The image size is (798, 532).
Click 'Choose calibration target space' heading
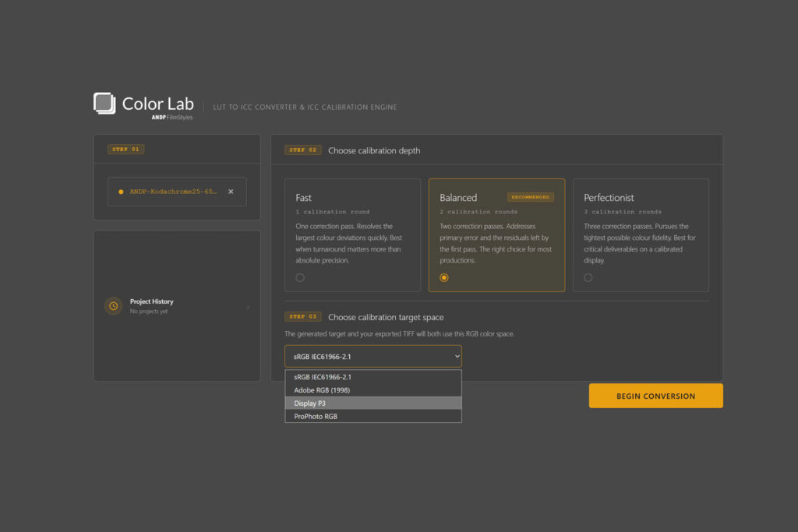tap(386, 317)
